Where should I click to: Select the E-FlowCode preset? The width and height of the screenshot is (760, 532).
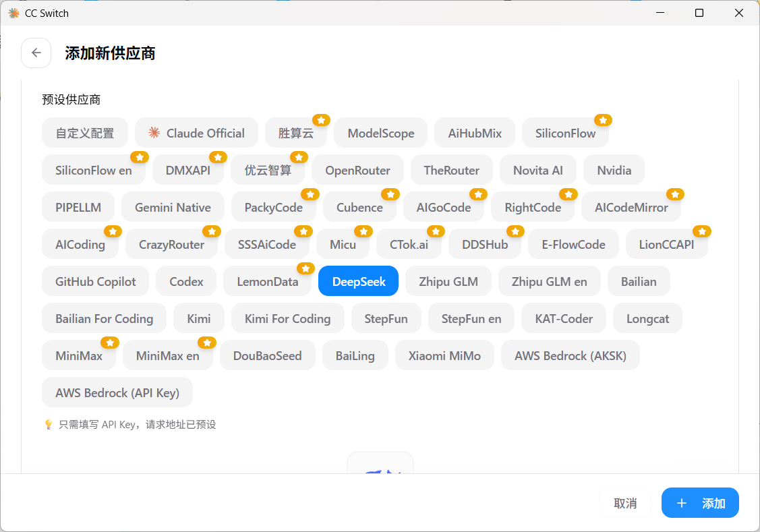[x=573, y=244]
